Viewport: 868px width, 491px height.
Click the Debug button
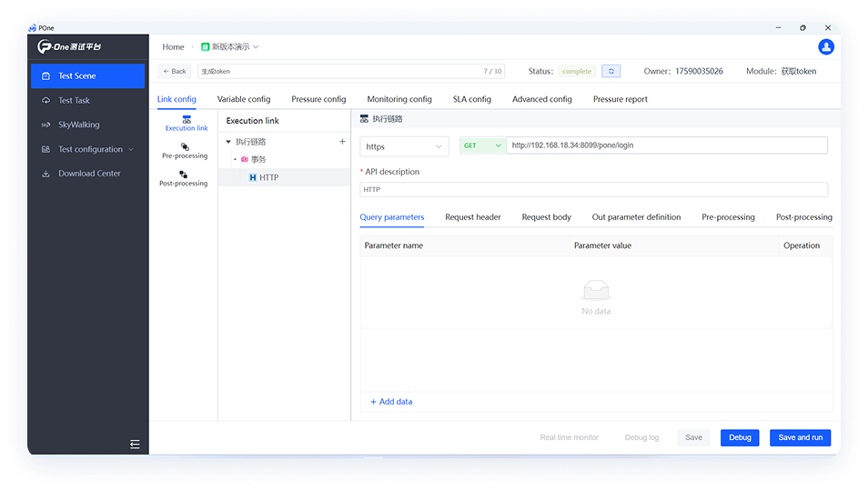[740, 437]
